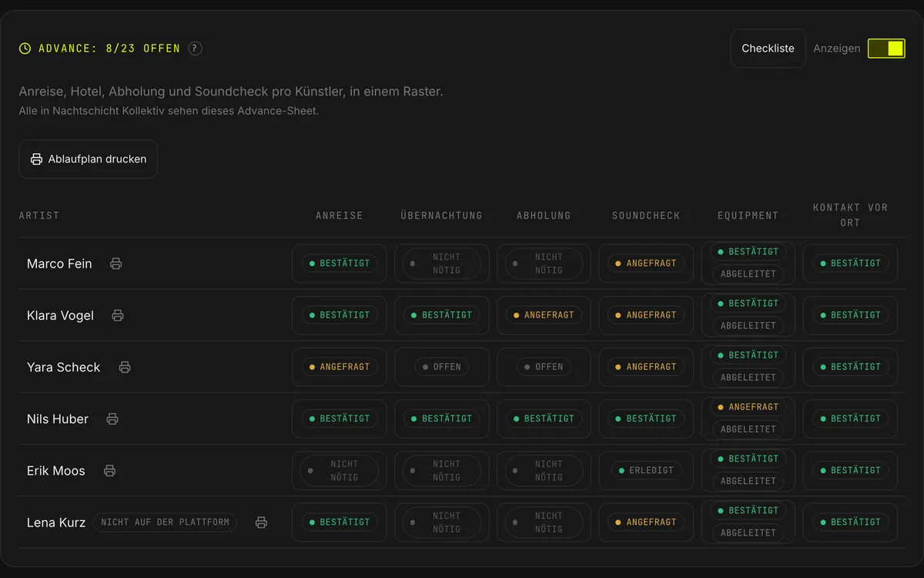
Task: Select the artist name Klara Vogel
Action: point(60,315)
